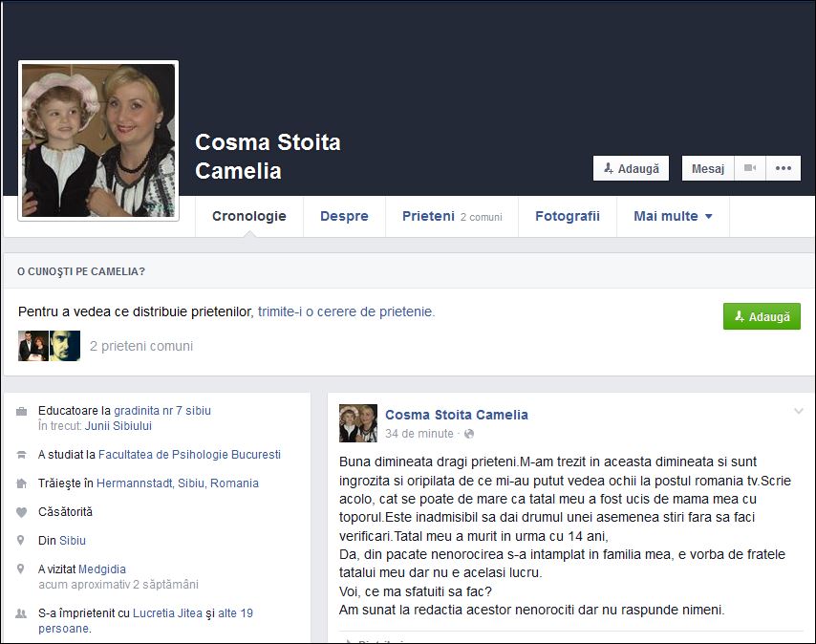
Task: Click the heart relationship status icon
Action: (x=22, y=512)
